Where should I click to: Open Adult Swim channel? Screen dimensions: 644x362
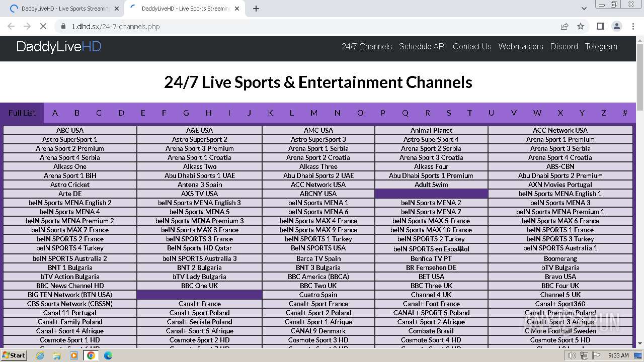pos(431,185)
